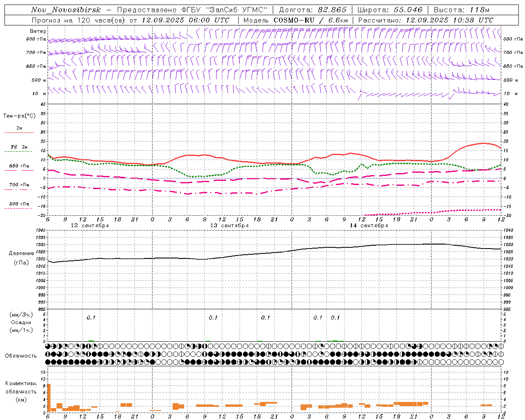The image size is (525, 420).
Task: Click the 'Высота: 118м' elevation text
Action: point(461,10)
